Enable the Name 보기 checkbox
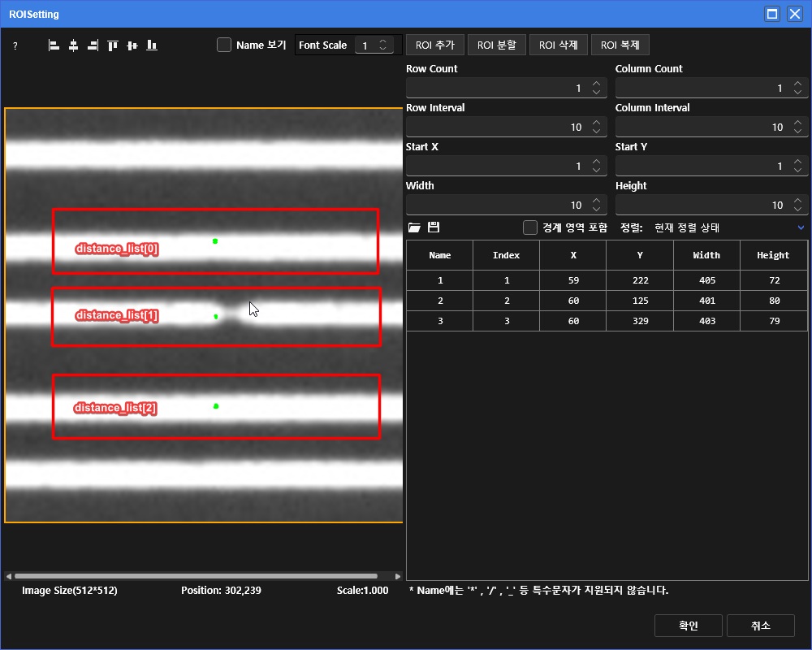 (224, 45)
